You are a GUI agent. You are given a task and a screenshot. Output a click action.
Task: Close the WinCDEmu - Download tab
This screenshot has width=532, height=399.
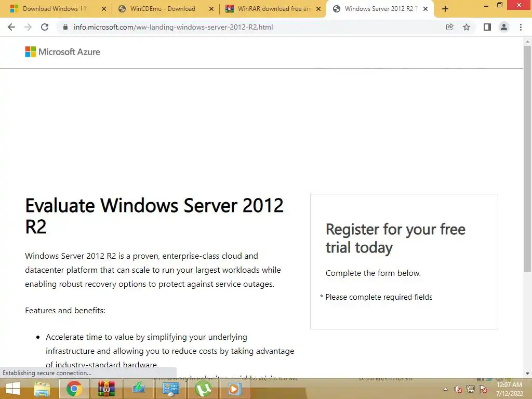(x=211, y=9)
